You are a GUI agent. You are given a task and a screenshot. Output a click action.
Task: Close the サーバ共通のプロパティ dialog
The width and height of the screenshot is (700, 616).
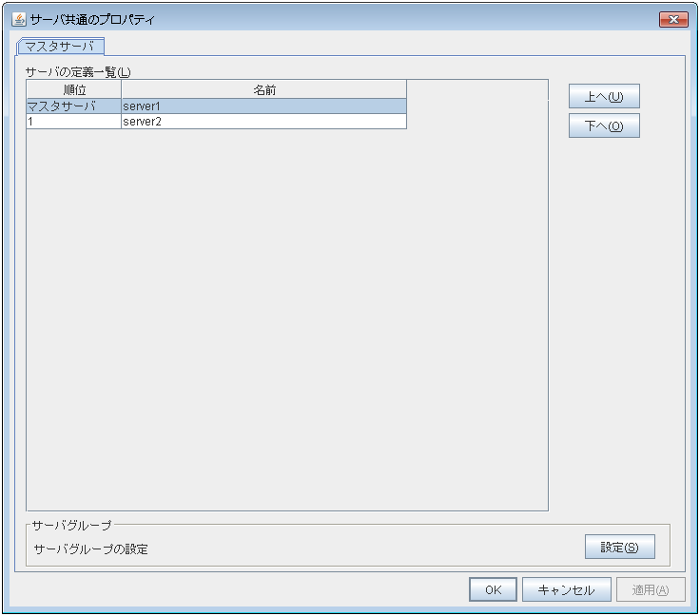click(673, 19)
